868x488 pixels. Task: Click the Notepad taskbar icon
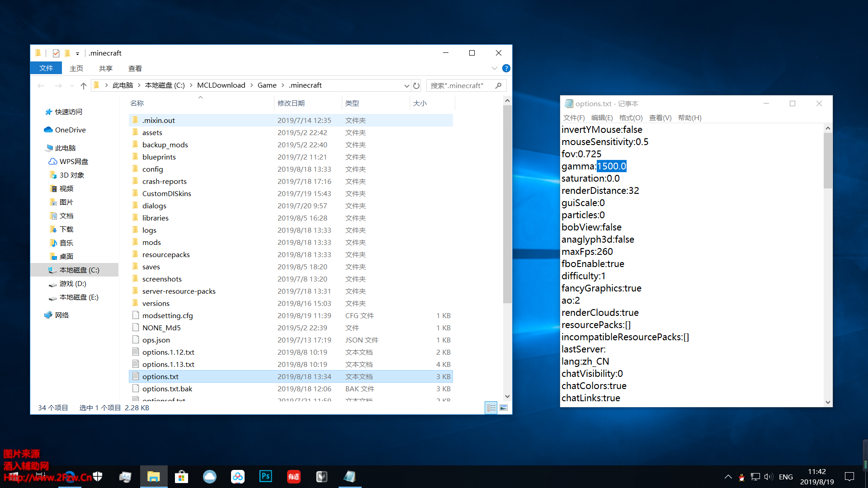pyautogui.click(x=349, y=477)
